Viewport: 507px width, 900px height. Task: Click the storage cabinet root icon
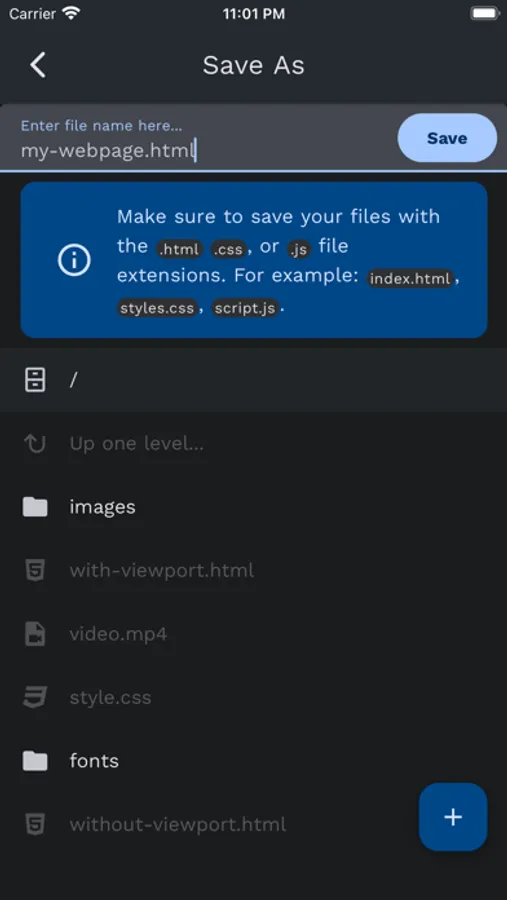point(34,380)
